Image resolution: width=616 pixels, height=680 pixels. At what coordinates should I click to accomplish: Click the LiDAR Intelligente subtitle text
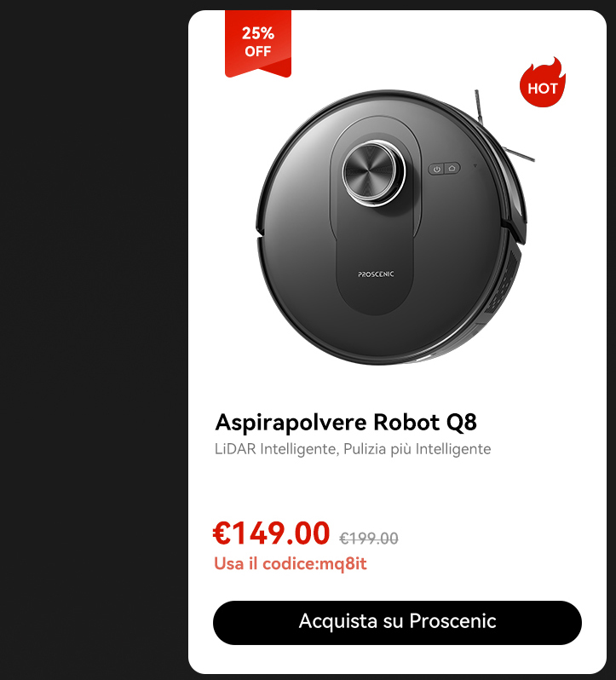(x=353, y=449)
